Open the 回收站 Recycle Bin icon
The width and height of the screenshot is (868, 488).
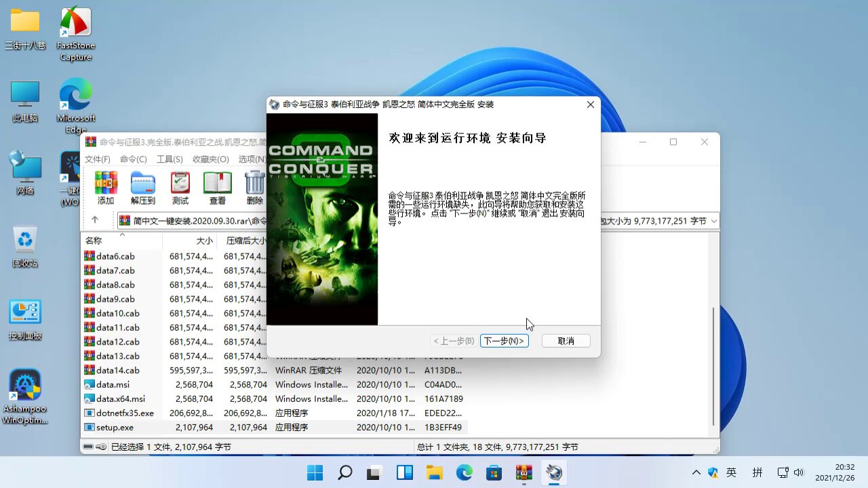25,247
